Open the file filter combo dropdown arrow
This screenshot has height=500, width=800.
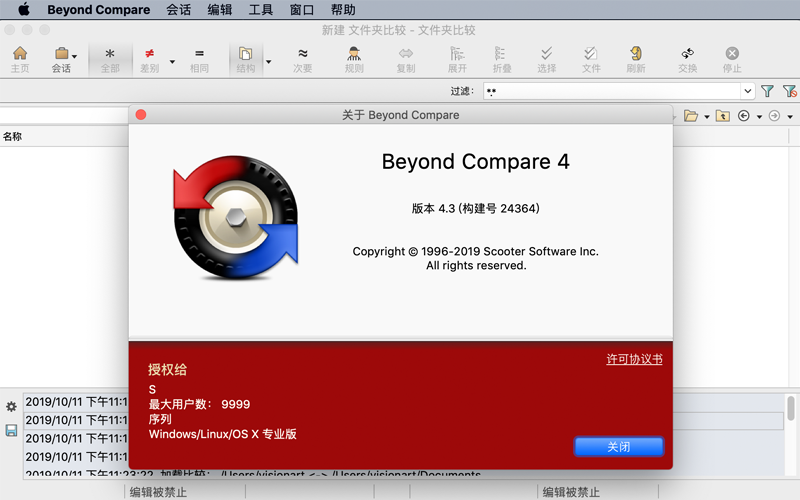pyautogui.click(x=747, y=91)
